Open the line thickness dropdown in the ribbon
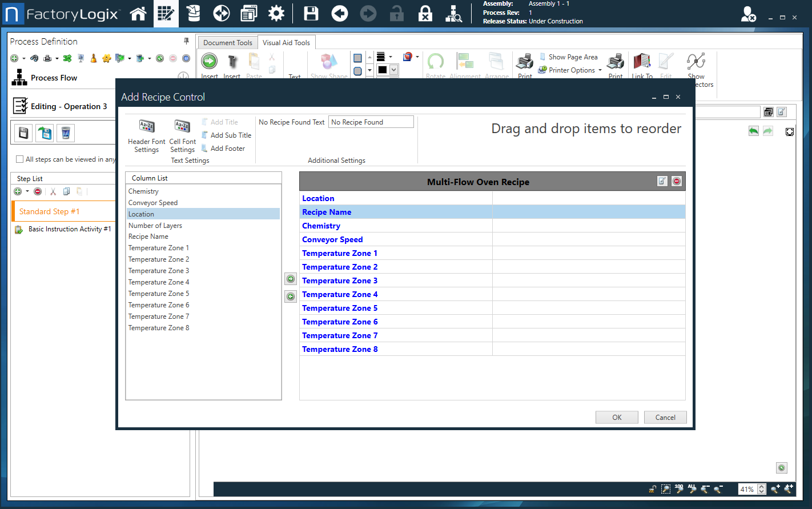Image resolution: width=812 pixels, height=509 pixels. pyautogui.click(x=390, y=57)
